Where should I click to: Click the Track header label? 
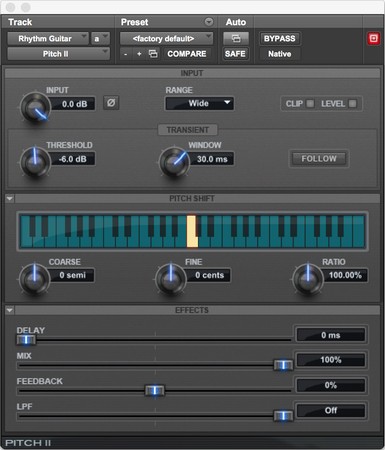pyautogui.click(x=20, y=22)
